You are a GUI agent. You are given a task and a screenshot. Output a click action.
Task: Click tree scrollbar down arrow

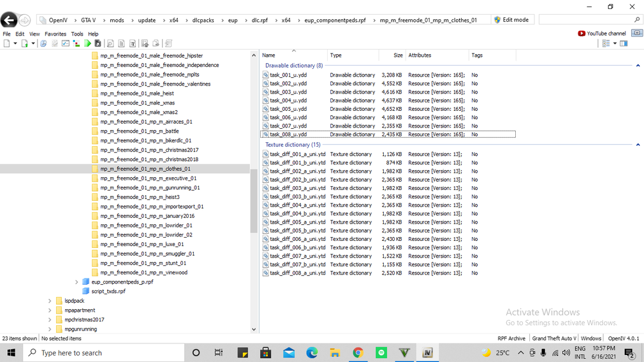(x=253, y=329)
